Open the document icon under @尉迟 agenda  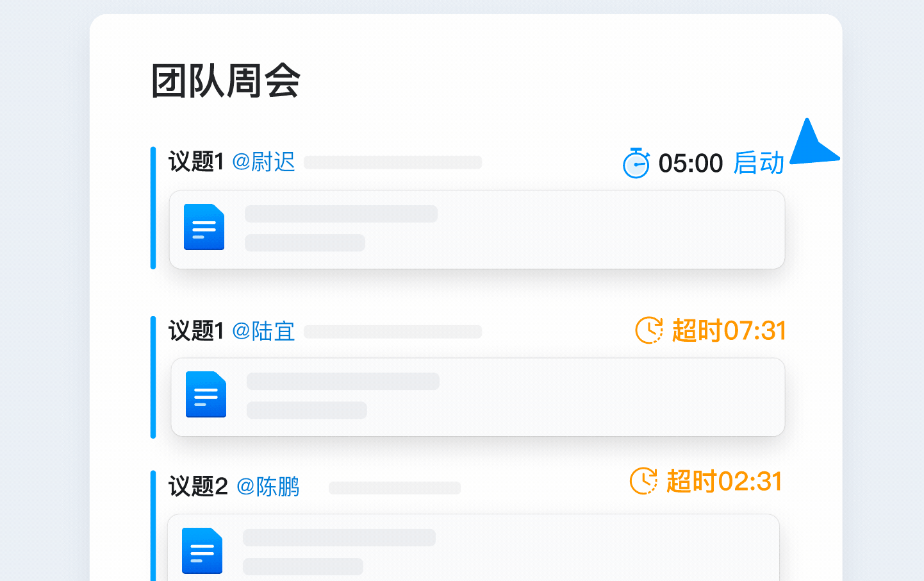click(204, 227)
